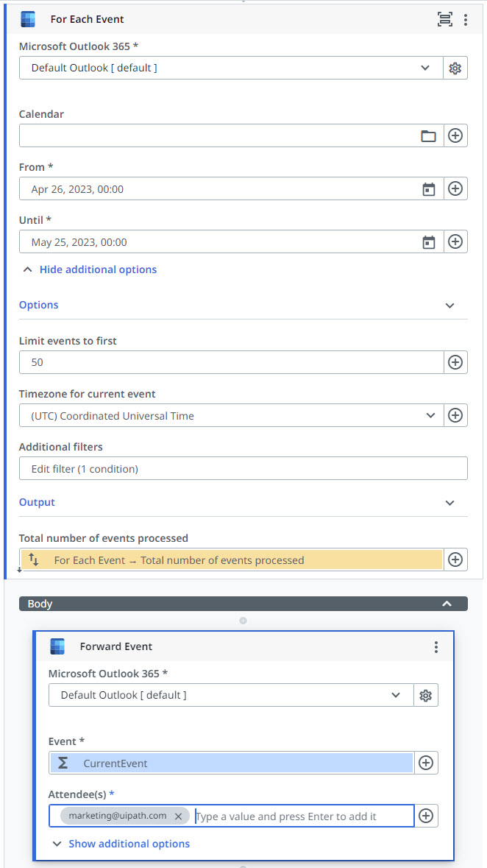Viewport: 487px width, 868px height.
Task: Open the For Each Event Outlook connection dropdown
Action: (x=425, y=68)
